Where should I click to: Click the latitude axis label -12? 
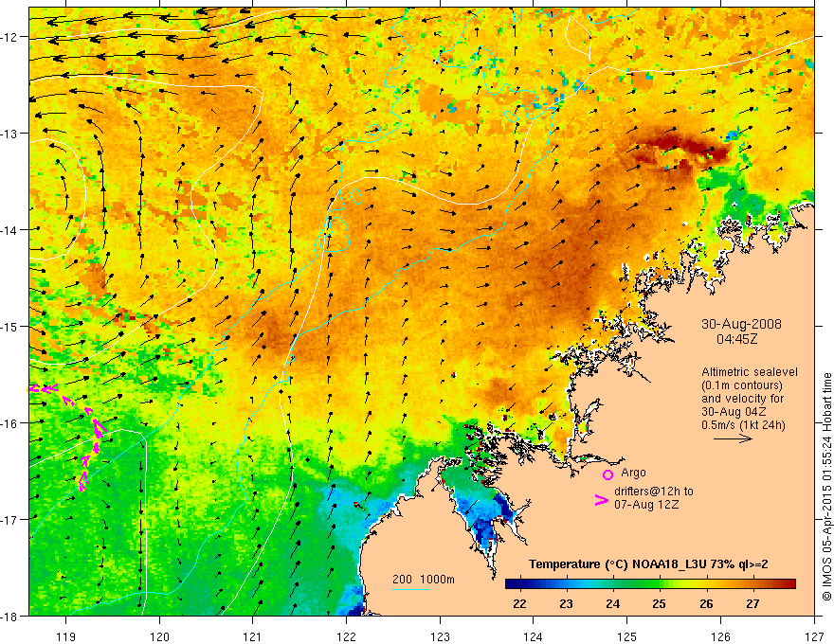(x=9, y=37)
